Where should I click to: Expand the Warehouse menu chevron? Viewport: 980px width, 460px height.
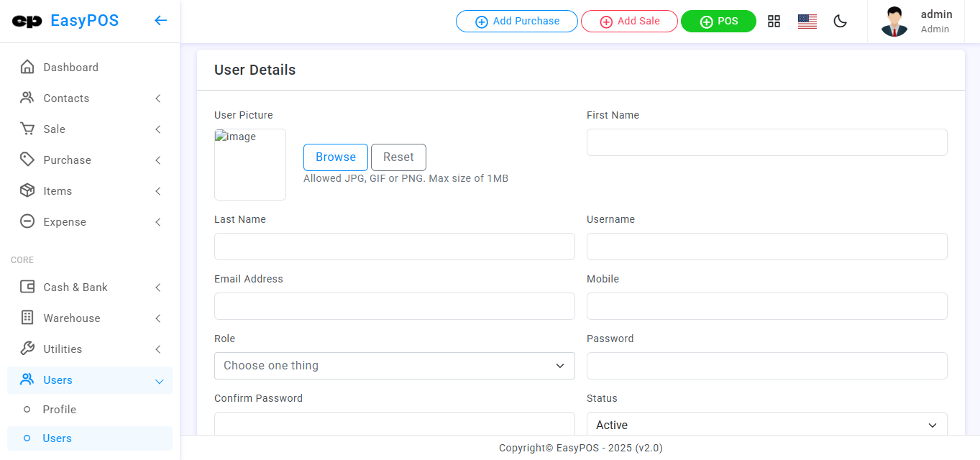157,318
